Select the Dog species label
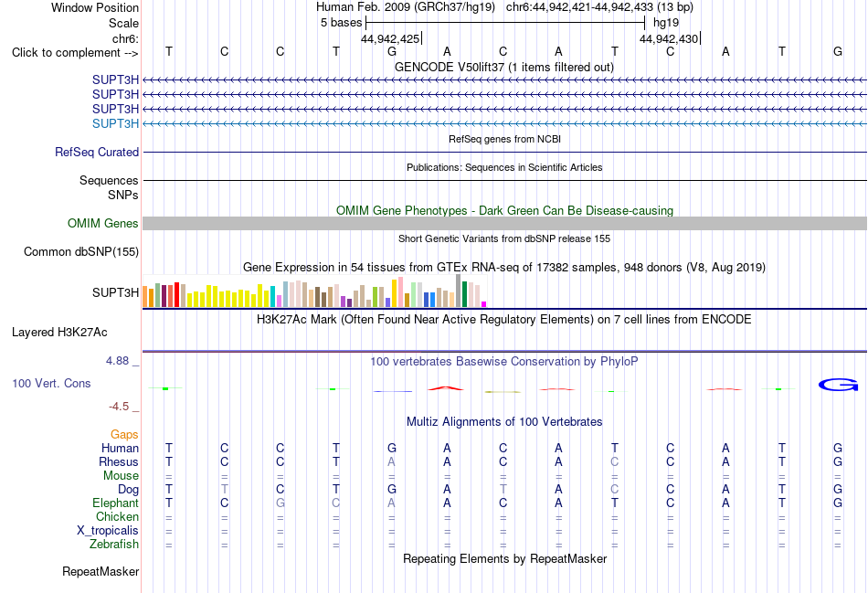This screenshot has height=593, width=868. (x=128, y=490)
